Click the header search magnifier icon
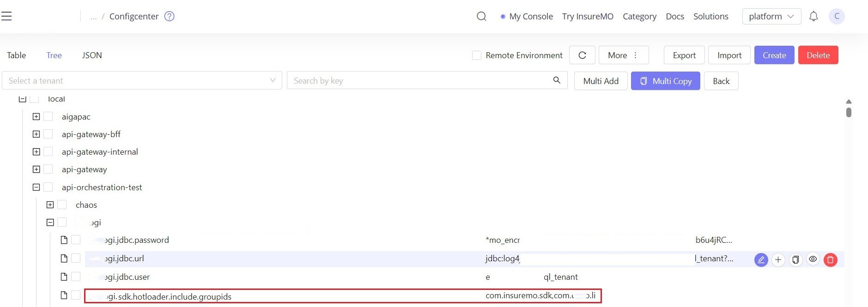Image resolution: width=868 pixels, height=307 pixels. [481, 16]
